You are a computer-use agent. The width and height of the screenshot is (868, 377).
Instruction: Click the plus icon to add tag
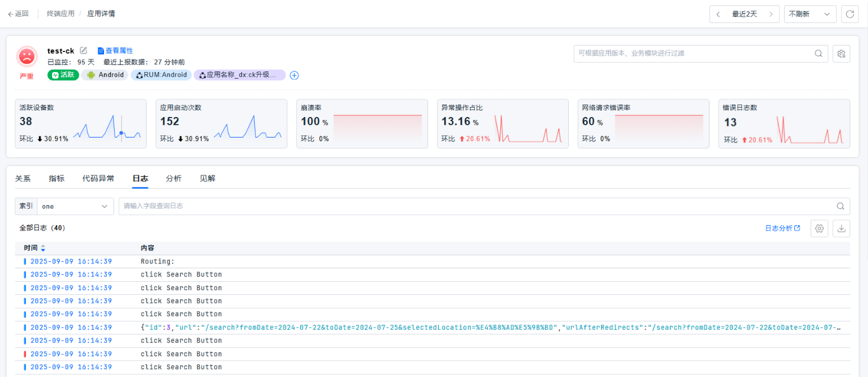point(294,75)
